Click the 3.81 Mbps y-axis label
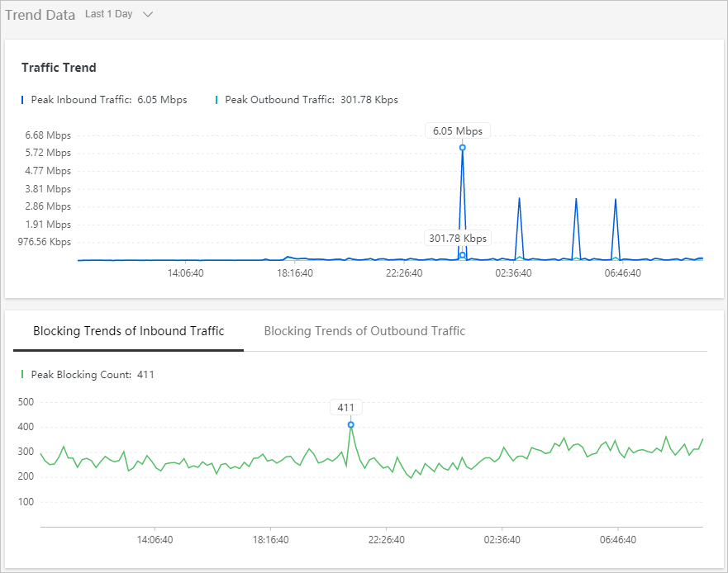728x573 pixels. click(x=48, y=189)
